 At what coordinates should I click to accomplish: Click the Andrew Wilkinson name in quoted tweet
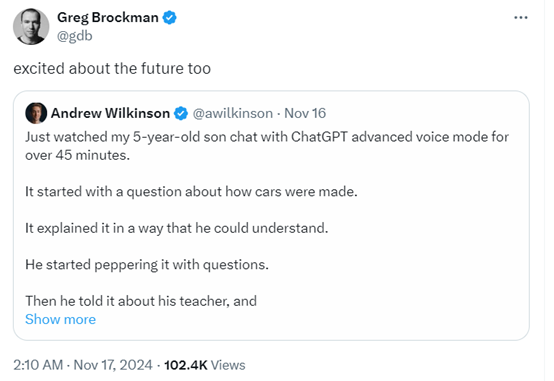110,113
